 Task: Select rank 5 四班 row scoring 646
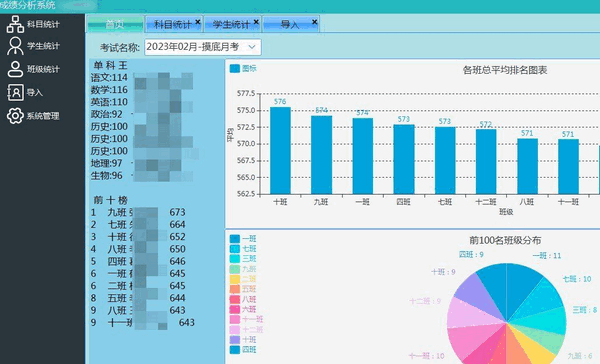pos(138,261)
